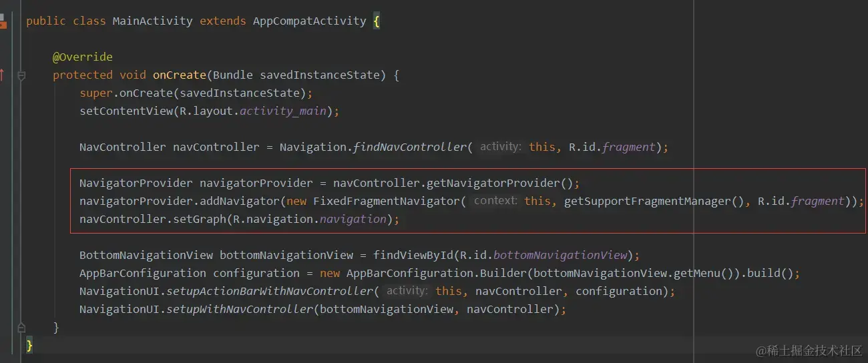Click the activity: hint in the setupActionBarWithNavController call
The width and height of the screenshot is (868, 363).
click(407, 291)
